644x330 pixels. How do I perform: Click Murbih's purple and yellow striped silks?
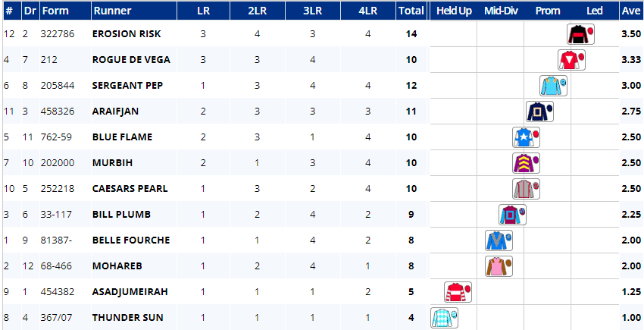click(x=524, y=163)
